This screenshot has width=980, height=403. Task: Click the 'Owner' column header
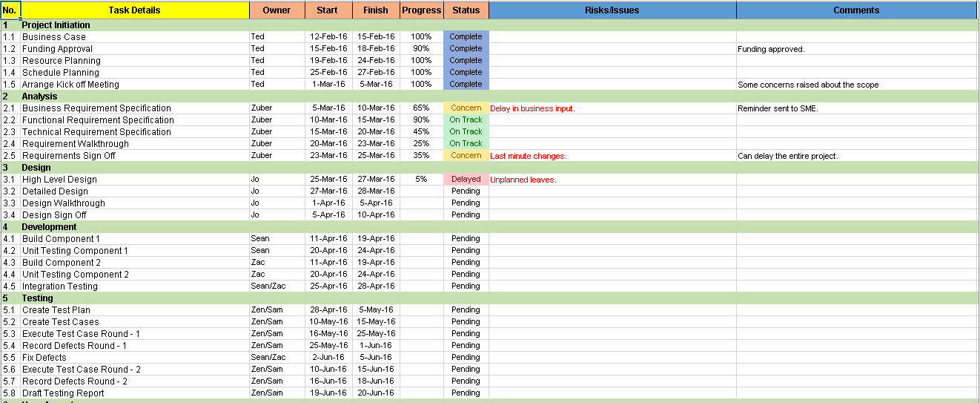pyautogui.click(x=277, y=10)
